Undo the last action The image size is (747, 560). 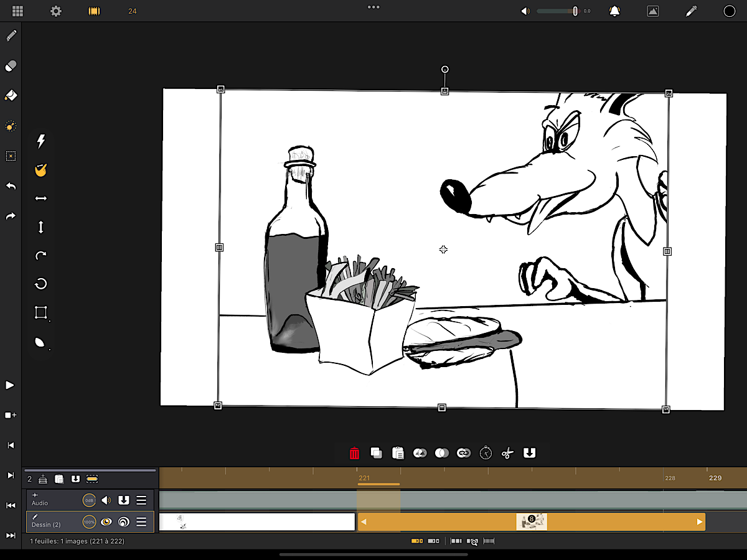coord(11,186)
